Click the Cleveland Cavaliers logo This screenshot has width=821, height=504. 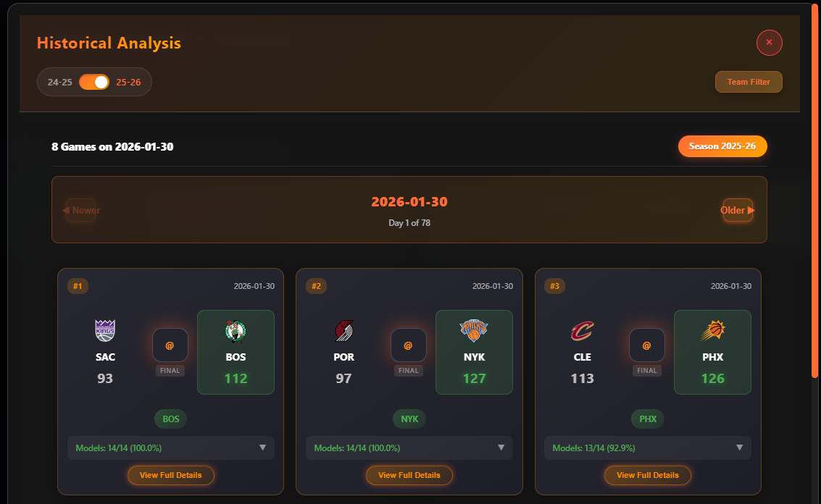[x=583, y=331]
